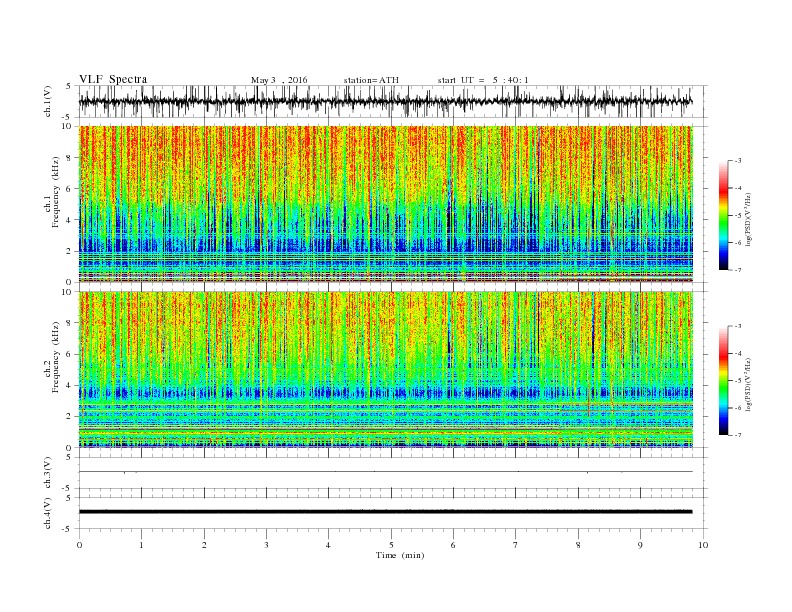
Task: Click the flat ch.3 voltage trace line
Action: click(385, 472)
